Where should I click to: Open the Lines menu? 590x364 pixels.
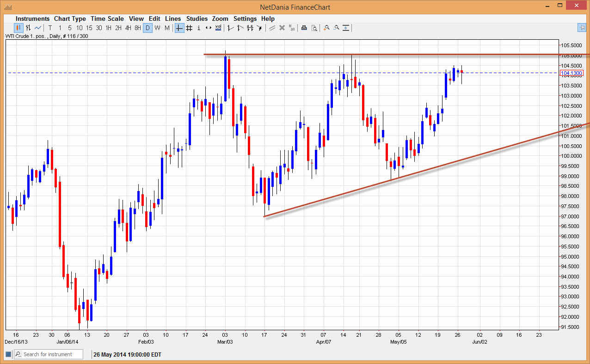173,19
